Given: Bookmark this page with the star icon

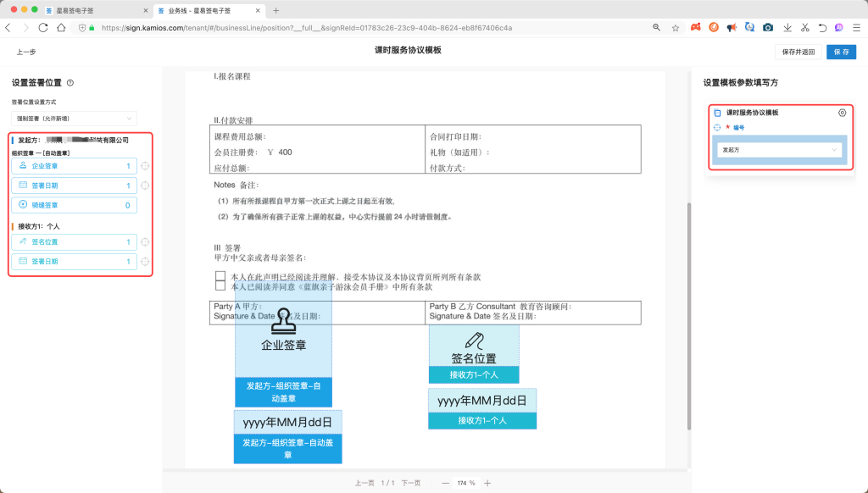Looking at the screenshot, I should 676,28.
